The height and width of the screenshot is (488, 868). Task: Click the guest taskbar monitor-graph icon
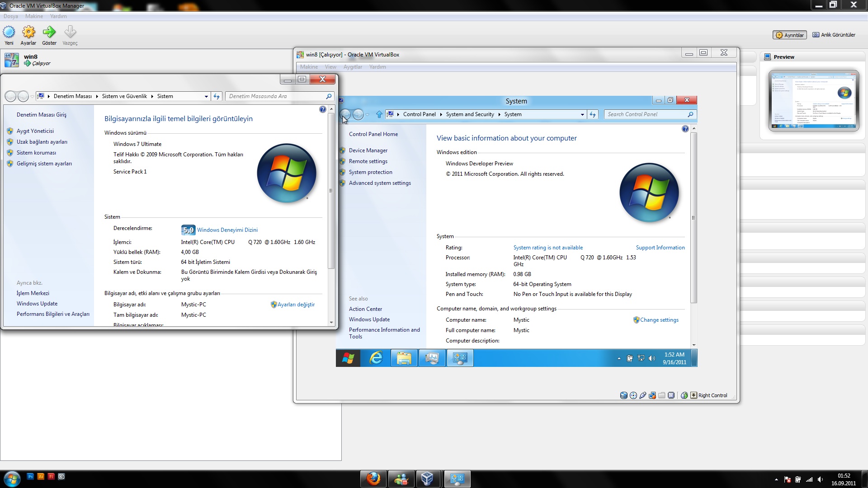(432, 358)
